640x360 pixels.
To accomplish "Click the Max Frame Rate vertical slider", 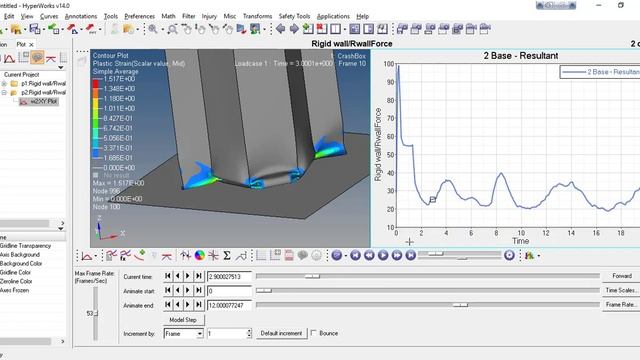I will [x=96, y=313].
